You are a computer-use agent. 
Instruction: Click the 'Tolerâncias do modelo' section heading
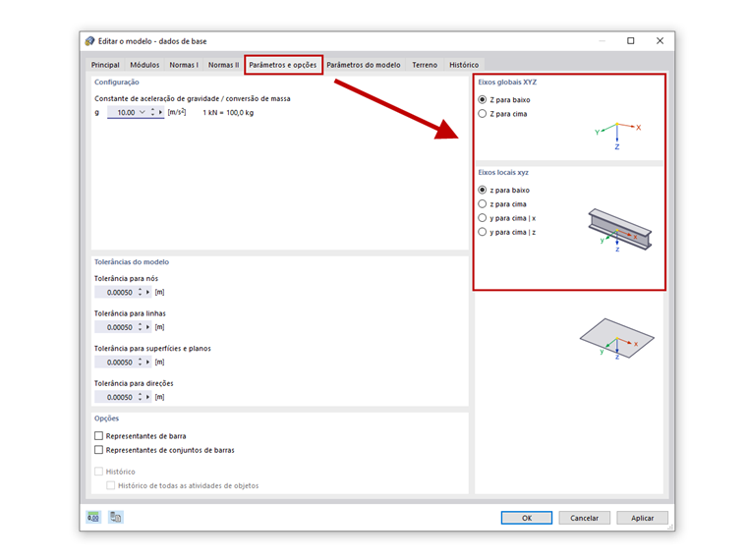pyautogui.click(x=132, y=262)
